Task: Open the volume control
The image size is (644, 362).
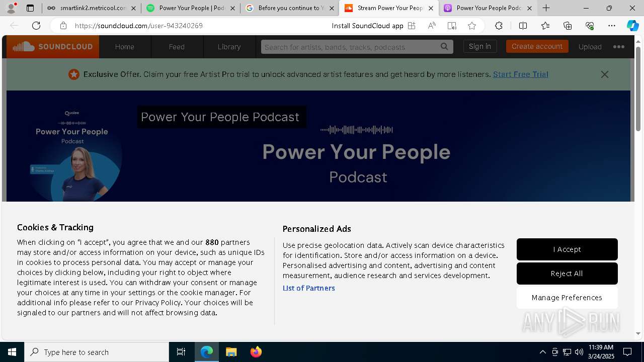Action: (x=579, y=352)
